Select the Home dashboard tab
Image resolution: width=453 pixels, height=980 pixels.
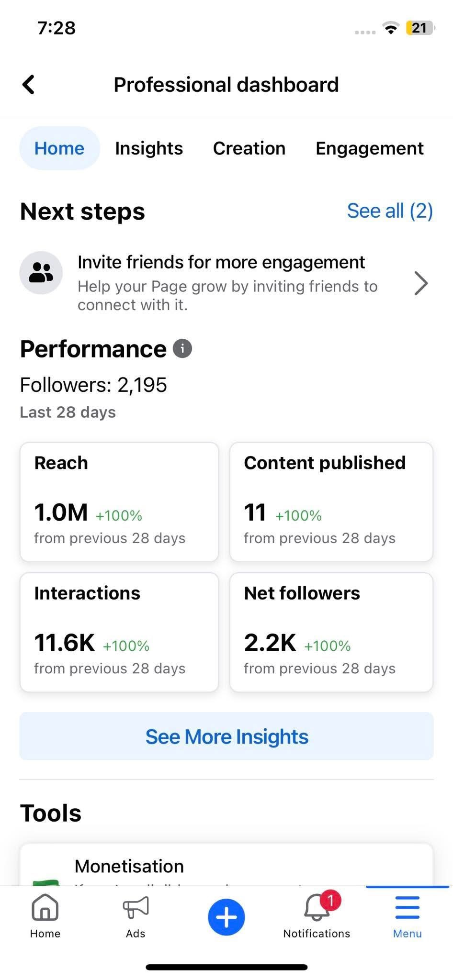tap(59, 148)
